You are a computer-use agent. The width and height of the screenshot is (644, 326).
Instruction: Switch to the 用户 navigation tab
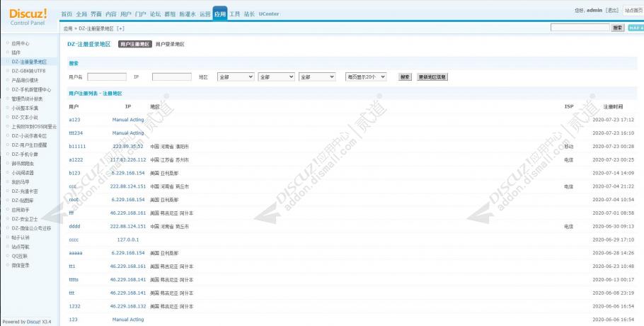(x=126, y=14)
